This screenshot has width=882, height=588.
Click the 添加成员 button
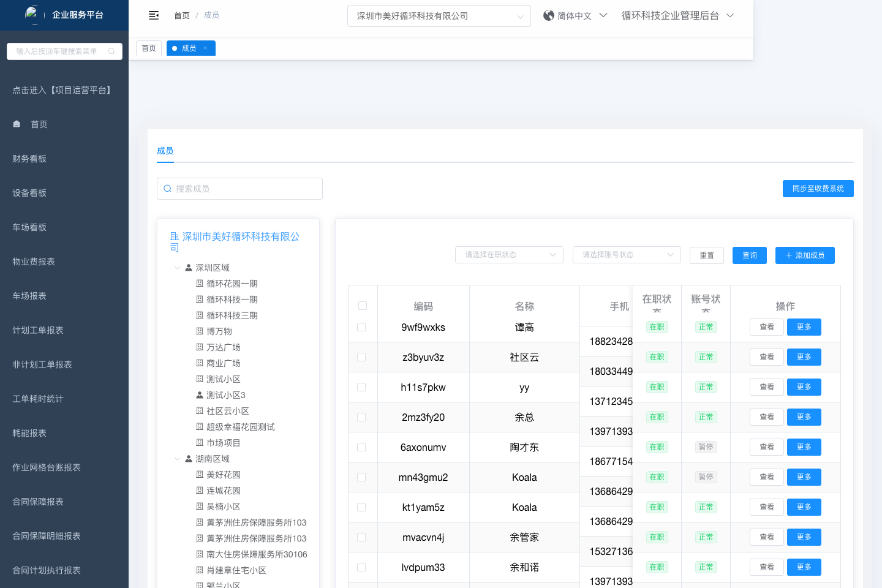[x=805, y=255]
